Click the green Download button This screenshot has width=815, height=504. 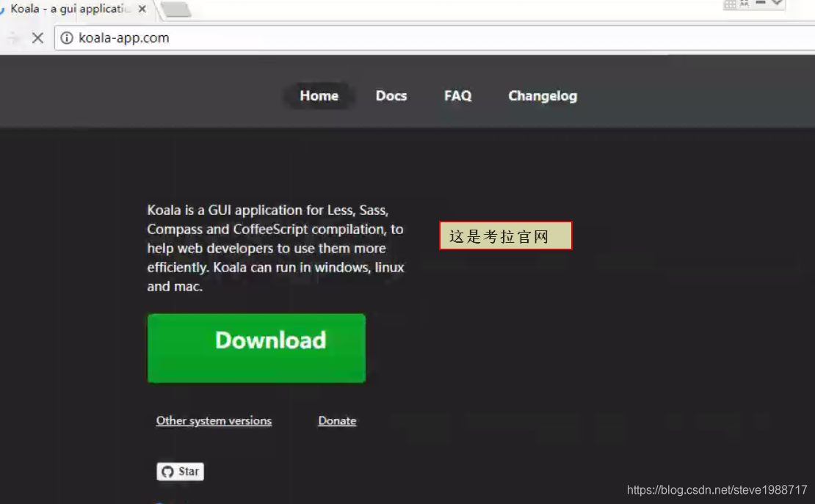click(256, 348)
